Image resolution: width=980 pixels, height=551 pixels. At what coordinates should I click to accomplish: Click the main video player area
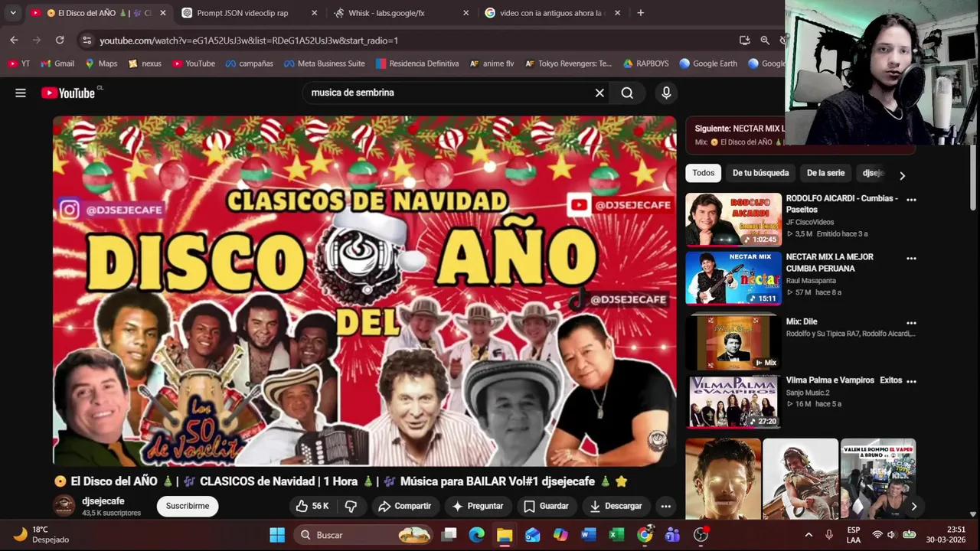pos(364,291)
